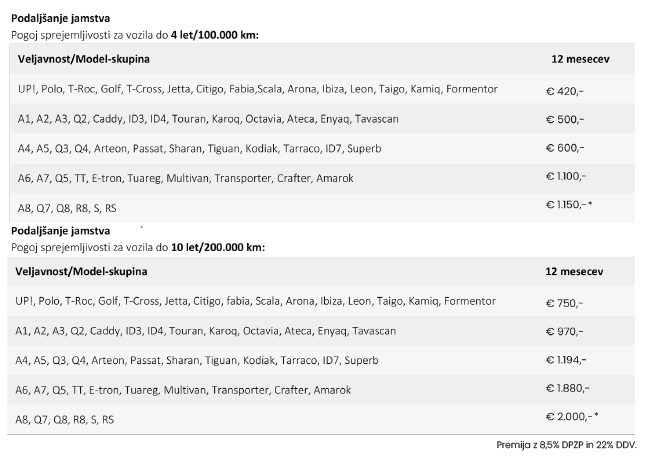The height and width of the screenshot is (459, 653).
Task: Click the € 1.194,- price
Action: pos(567,360)
